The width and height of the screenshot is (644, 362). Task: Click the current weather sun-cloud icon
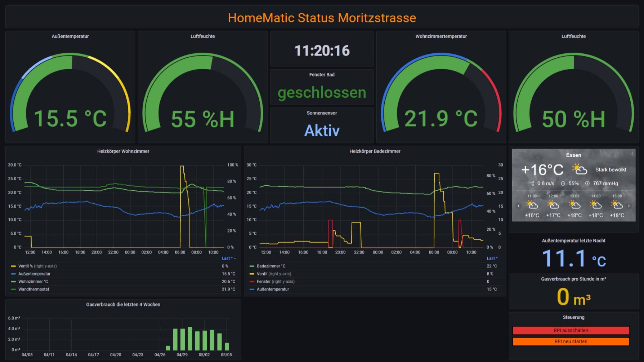[580, 169]
